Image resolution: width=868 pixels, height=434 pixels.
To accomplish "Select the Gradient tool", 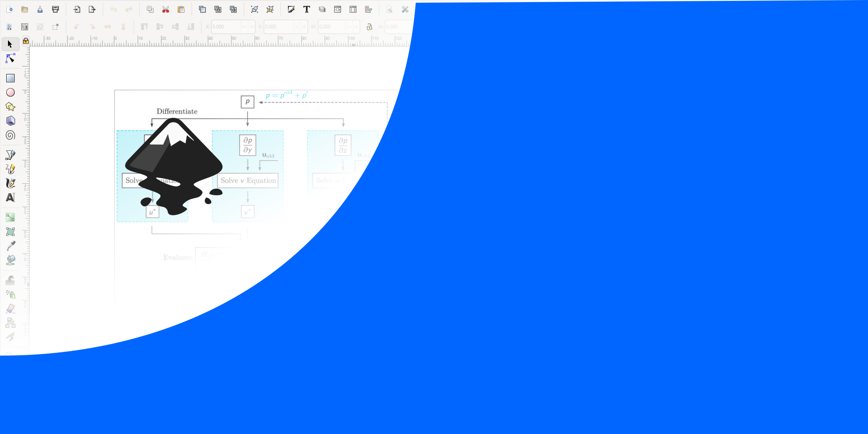I will [10, 217].
